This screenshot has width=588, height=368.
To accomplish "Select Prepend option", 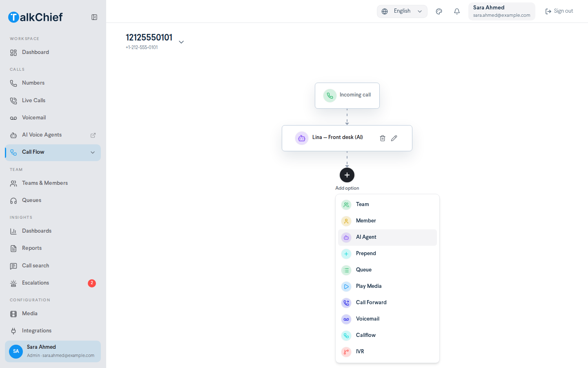I will pyautogui.click(x=388, y=254).
